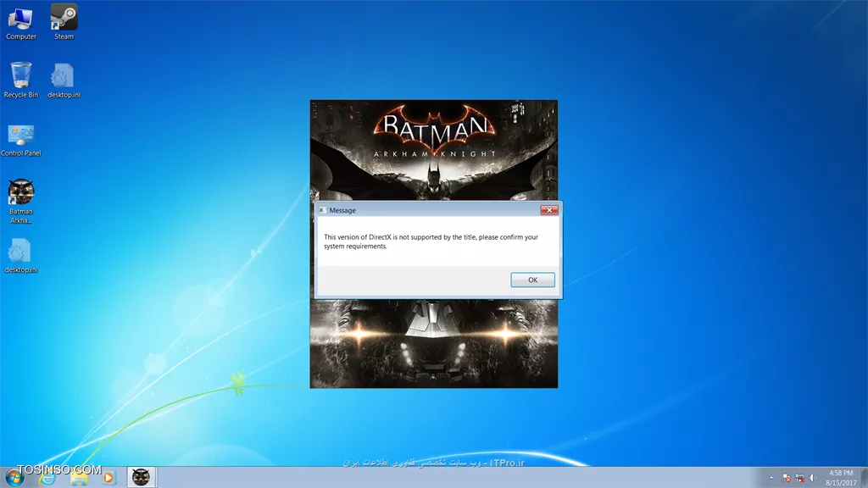Click the Message dialog title bar icon

pyautogui.click(x=323, y=210)
